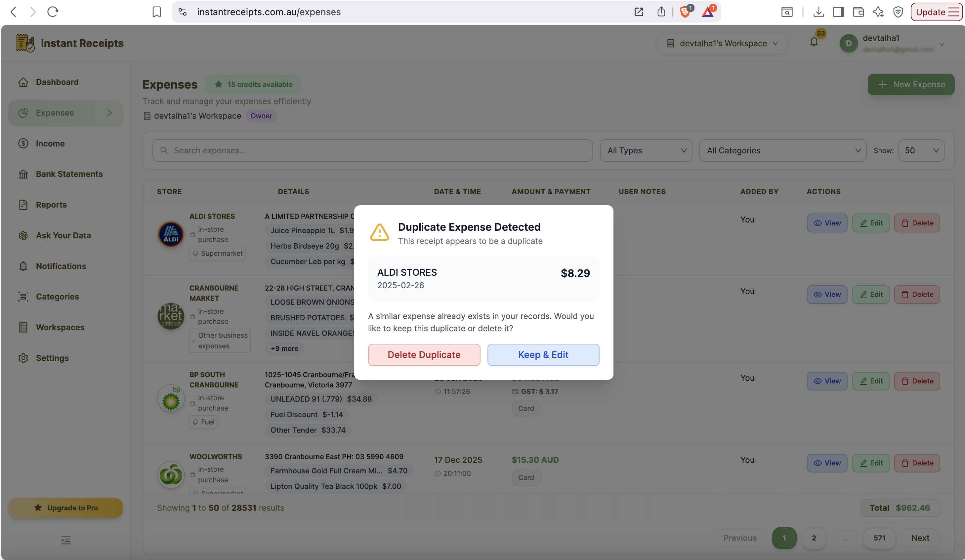Click the ALDI store logo
The width and height of the screenshot is (965, 560).
(x=171, y=234)
